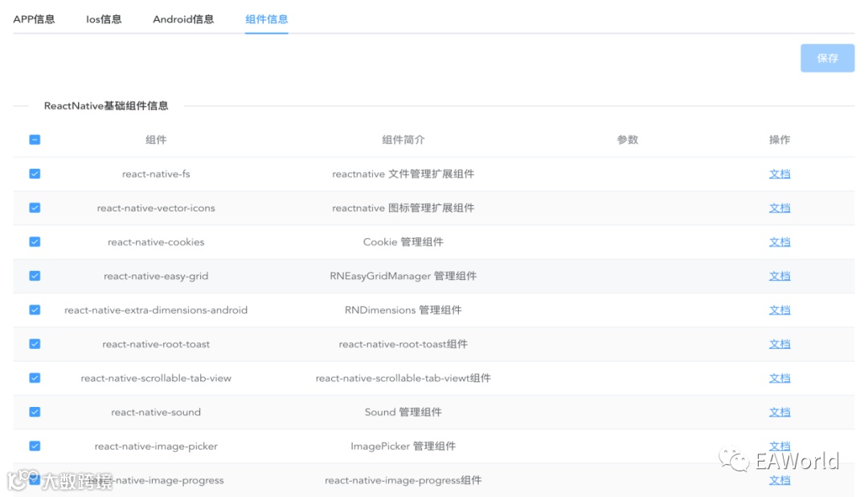Open 文档 link for react-native-vector-icons
This screenshot has width=868, height=497.
coord(780,207)
